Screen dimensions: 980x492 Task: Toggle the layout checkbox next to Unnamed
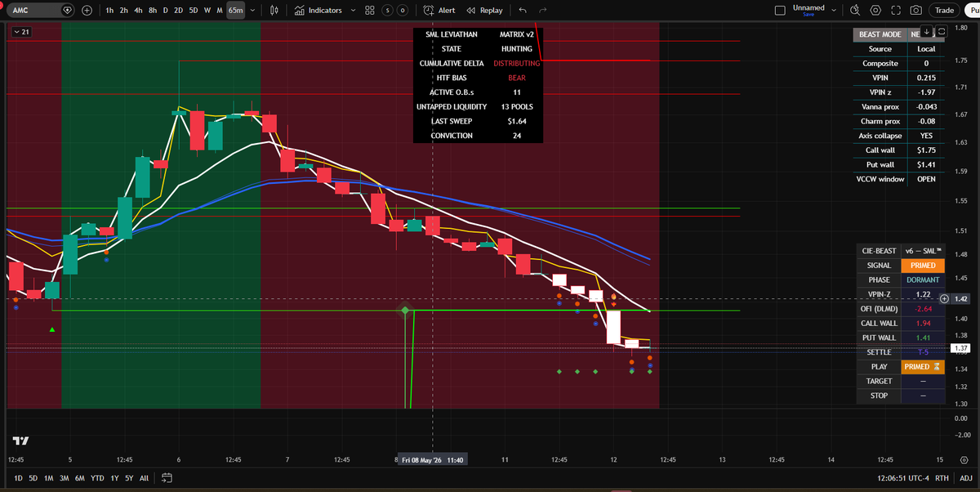[779, 11]
